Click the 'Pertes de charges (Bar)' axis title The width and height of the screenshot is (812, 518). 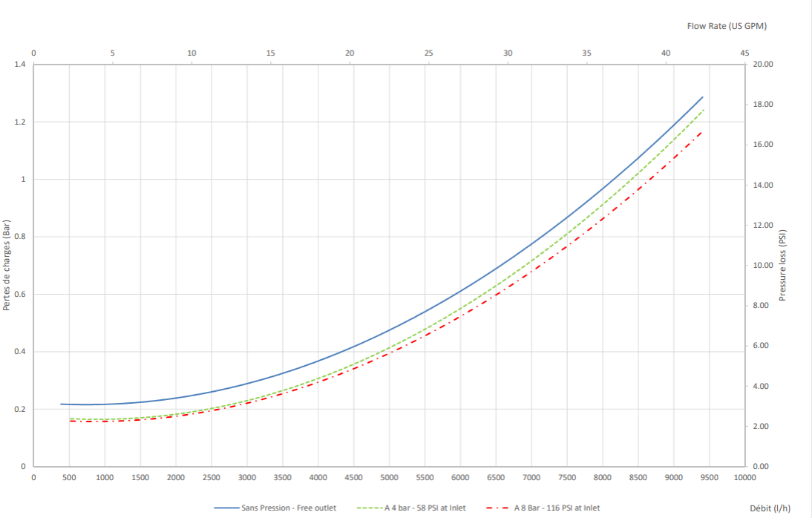point(6,265)
